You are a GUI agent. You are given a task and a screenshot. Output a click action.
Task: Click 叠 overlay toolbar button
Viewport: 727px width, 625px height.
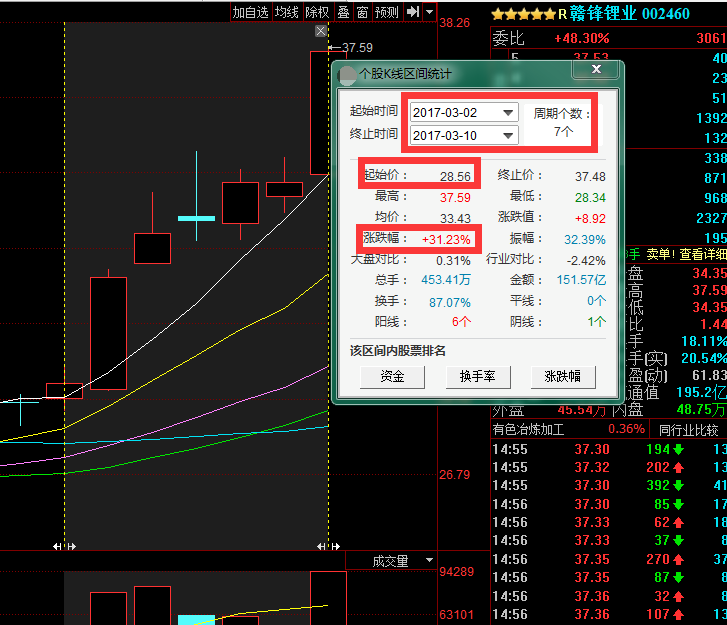point(344,12)
